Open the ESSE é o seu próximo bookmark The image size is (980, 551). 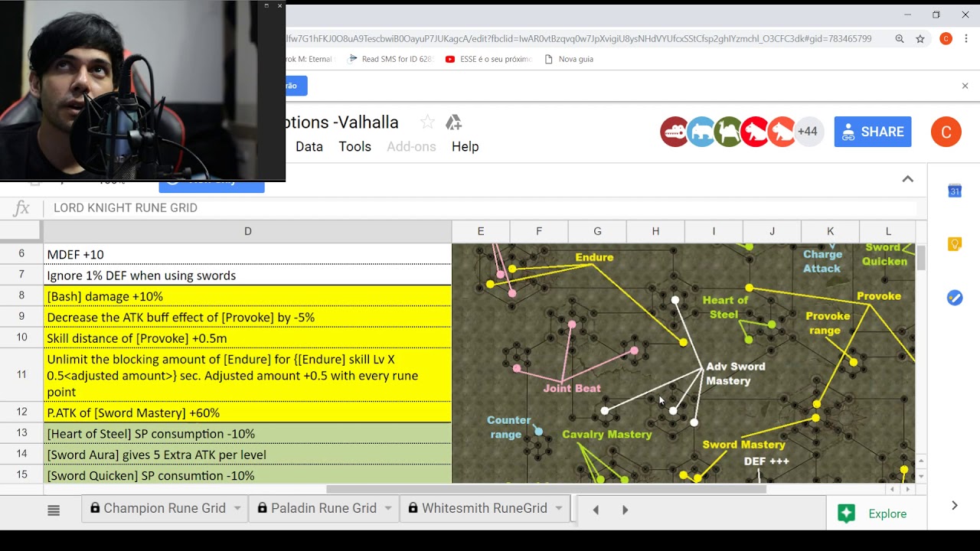click(488, 59)
